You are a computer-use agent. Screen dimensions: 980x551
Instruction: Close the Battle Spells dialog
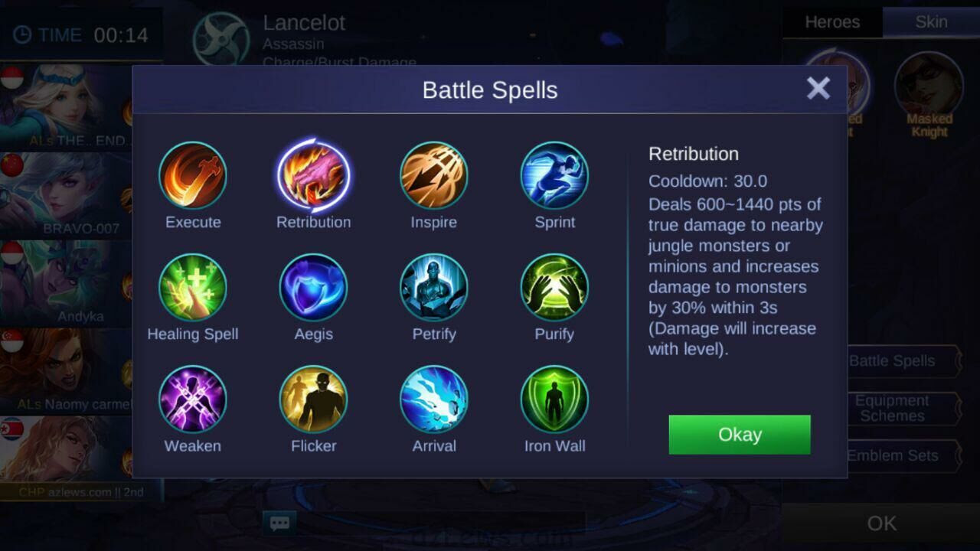pyautogui.click(x=818, y=88)
